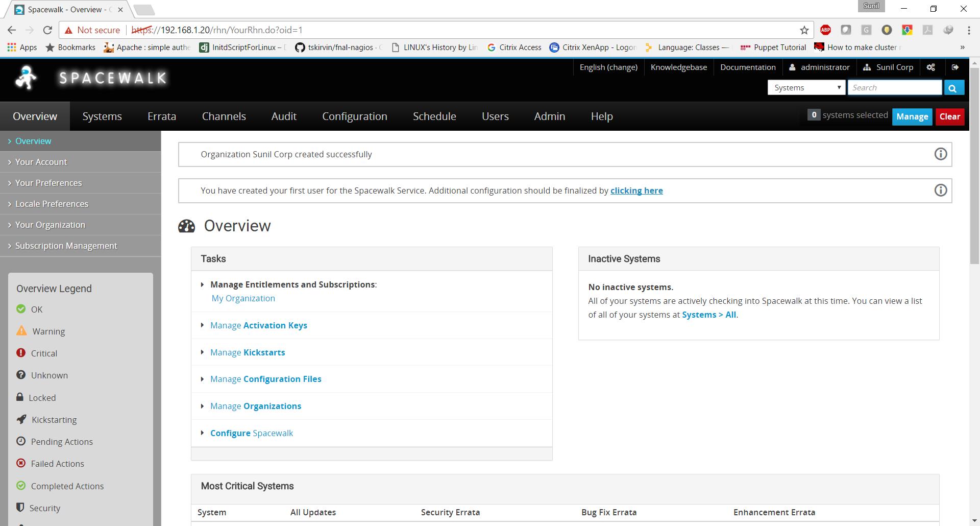This screenshot has height=526, width=980.
Task: Click the Knowledgebase link
Action: click(x=679, y=67)
